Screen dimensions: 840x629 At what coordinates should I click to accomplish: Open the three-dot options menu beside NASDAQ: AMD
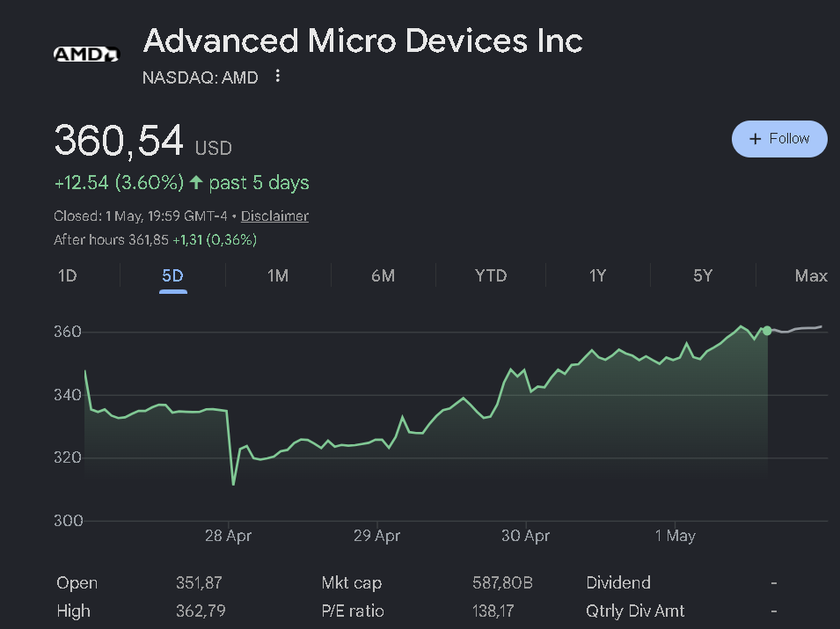point(277,76)
